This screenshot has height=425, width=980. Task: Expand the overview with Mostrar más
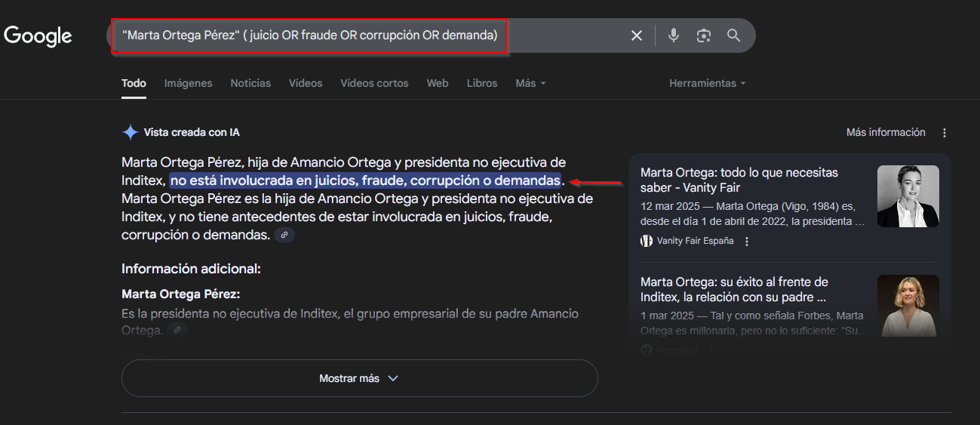click(x=360, y=378)
